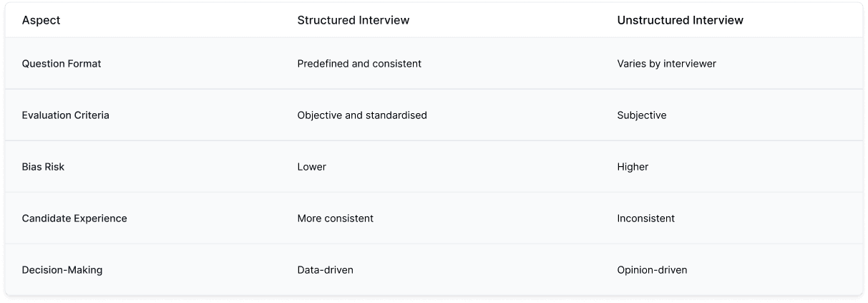Viewport: 868px width, 303px height.
Task: Select the Bias Risk row label
Action: point(43,167)
